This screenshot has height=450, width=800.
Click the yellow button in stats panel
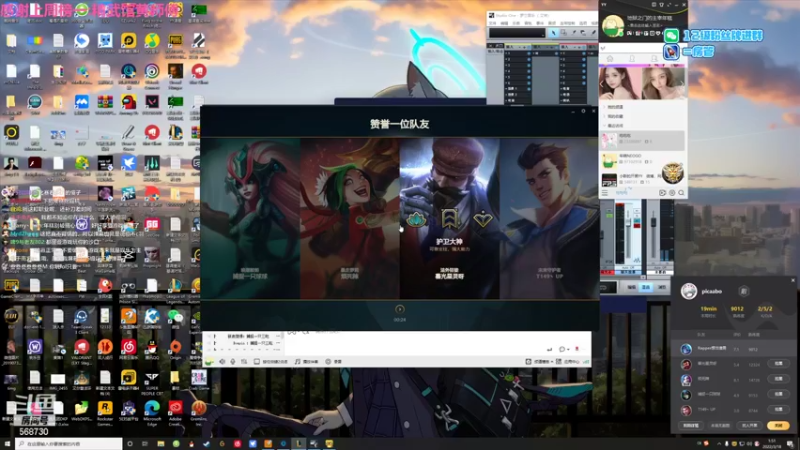778,425
